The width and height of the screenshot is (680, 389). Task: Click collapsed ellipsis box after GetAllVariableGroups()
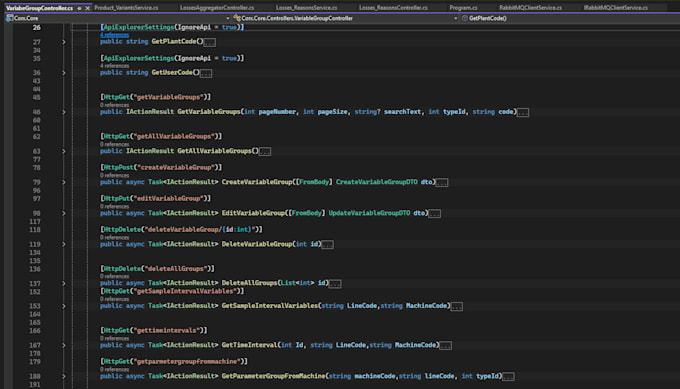(265, 152)
